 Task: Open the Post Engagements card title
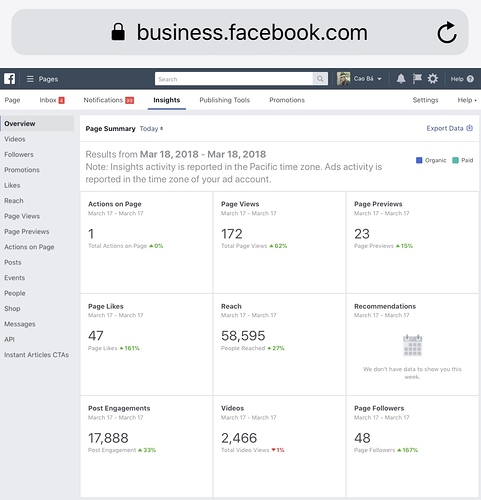[119, 408]
